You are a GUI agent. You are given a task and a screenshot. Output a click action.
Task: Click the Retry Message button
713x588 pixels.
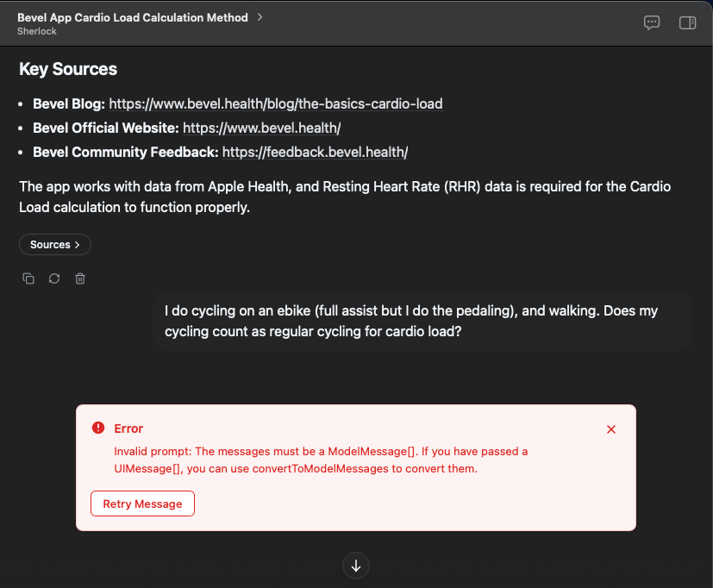pyautogui.click(x=142, y=504)
